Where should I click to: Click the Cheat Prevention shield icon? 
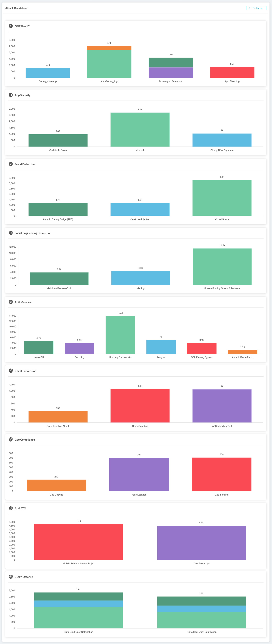(x=11, y=371)
